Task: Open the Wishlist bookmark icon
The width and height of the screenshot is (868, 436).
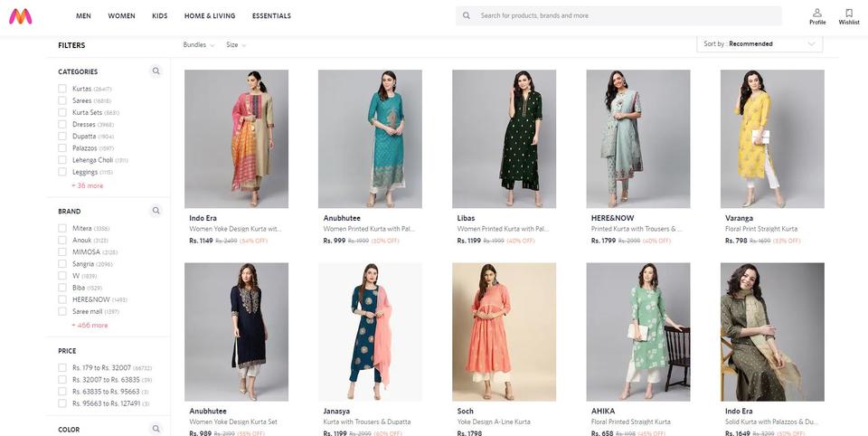Action: [848, 13]
